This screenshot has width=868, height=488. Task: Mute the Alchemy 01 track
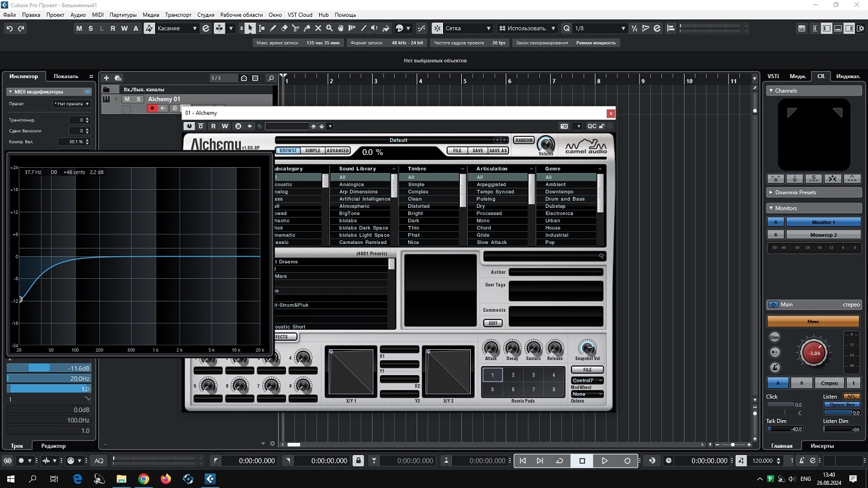127,99
